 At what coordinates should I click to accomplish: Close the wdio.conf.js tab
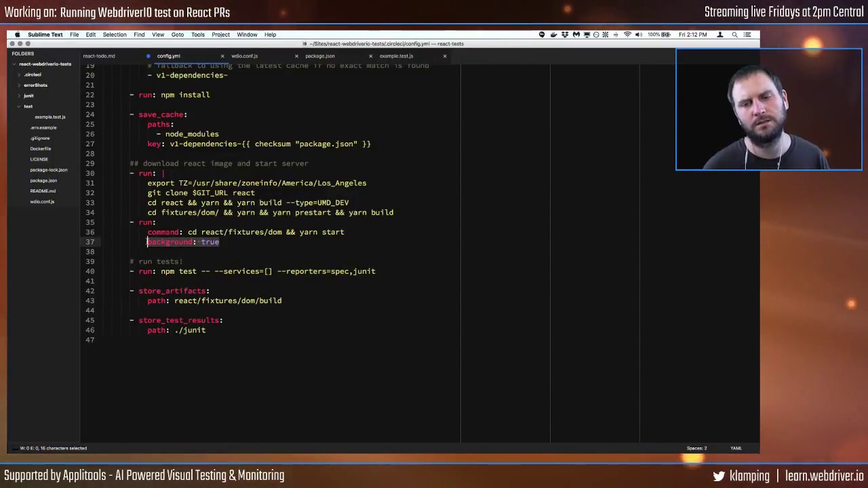click(x=296, y=56)
